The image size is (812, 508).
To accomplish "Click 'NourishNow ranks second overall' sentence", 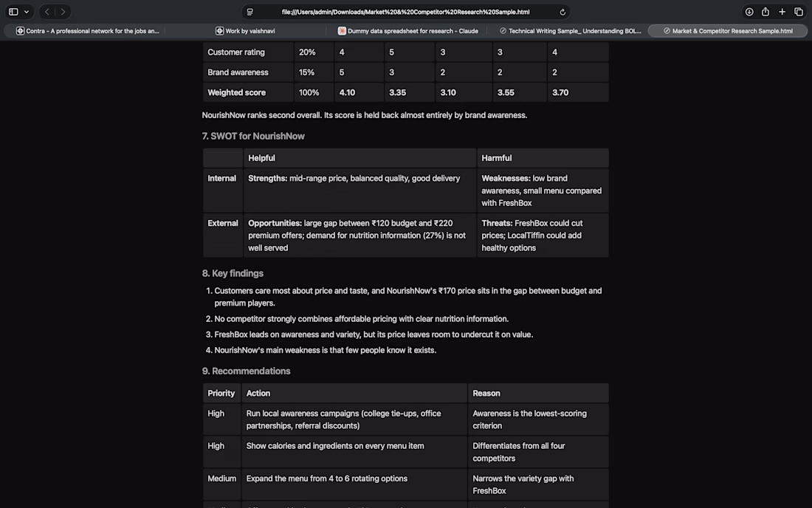I will click(x=365, y=115).
